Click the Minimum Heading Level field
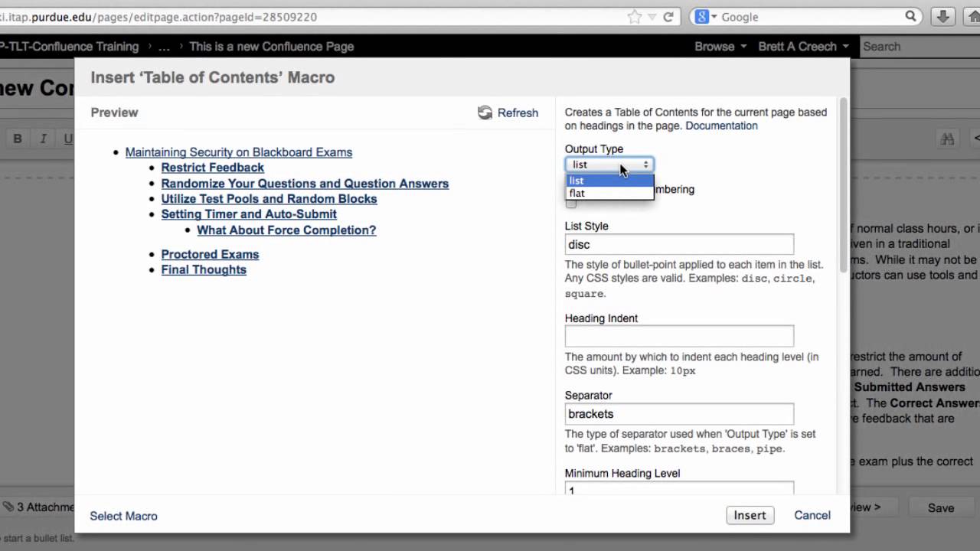Image resolution: width=980 pixels, height=551 pixels. pos(679,488)
